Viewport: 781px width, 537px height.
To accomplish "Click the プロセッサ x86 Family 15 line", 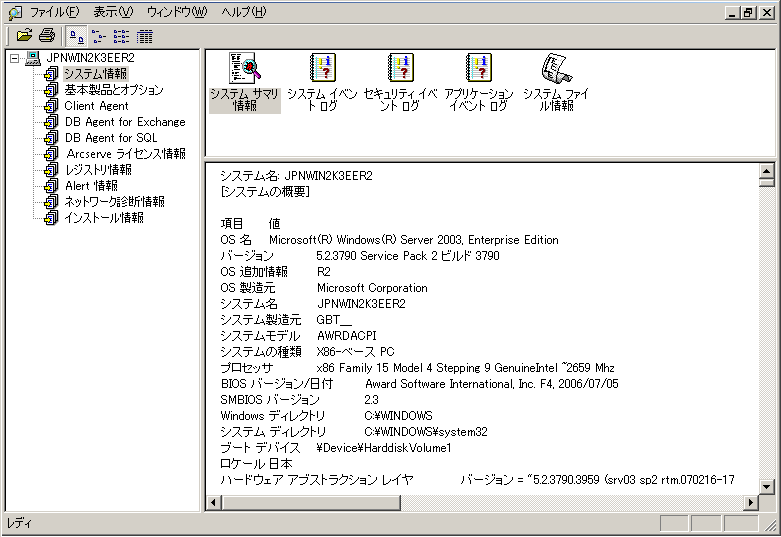I will coord(417,368).
